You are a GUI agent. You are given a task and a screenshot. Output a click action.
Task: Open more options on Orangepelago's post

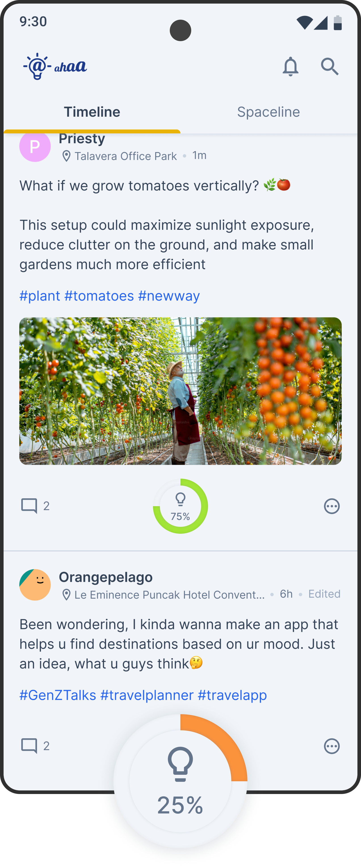click(332, 746)
